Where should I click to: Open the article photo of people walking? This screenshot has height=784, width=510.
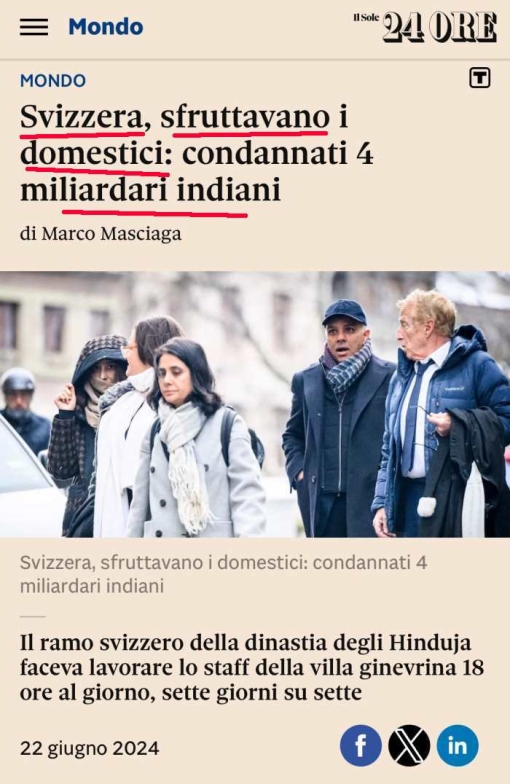tap(255, 404)
